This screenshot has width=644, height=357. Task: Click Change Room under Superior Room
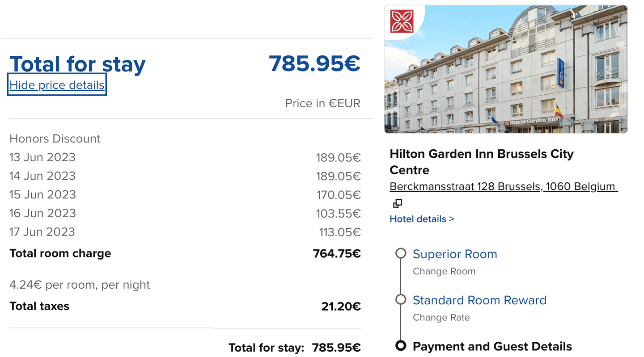click(x=444, y=271)
